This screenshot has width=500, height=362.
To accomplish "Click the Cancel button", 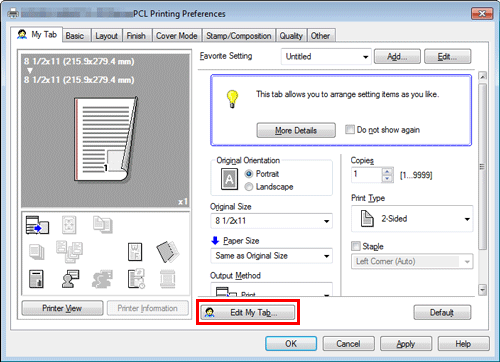I will (x=348, y=344).
